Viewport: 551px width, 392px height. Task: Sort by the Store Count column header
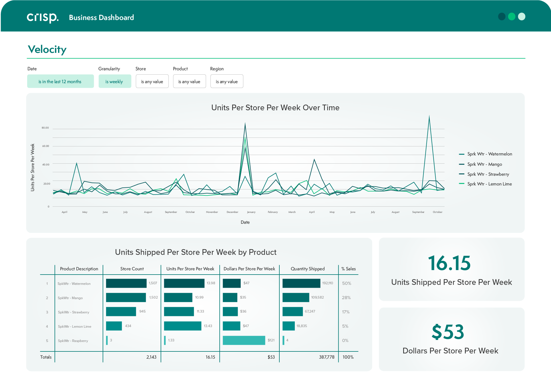pos(132,269)
